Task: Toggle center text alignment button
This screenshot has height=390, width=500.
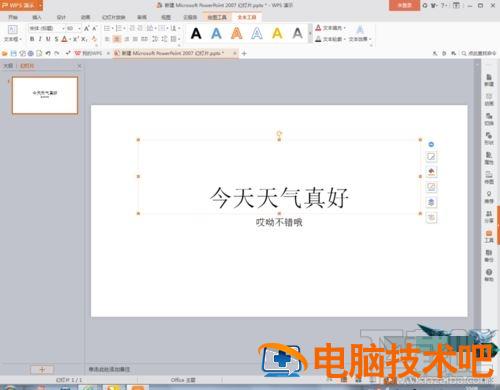Action: [117, 39]
